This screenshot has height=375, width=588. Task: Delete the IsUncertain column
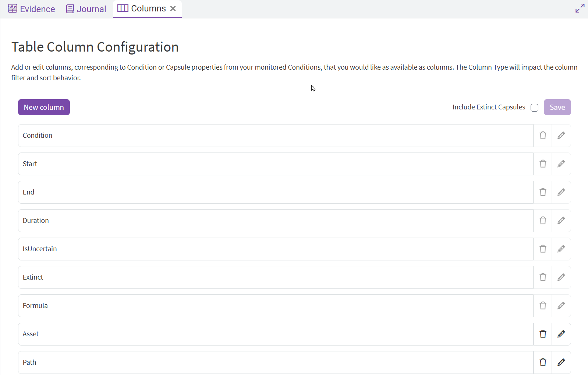point(543,249)
